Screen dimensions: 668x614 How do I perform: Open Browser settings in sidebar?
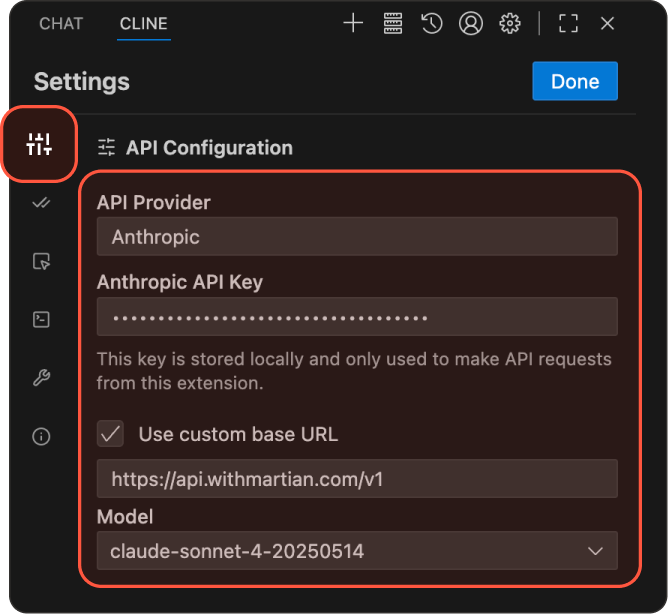pos(41,261)
